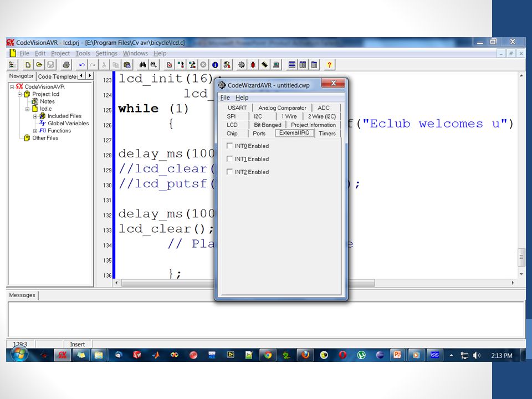Show hidden system tray icons arrow
This screenshot has height=399, width=532.
[451, 356]
